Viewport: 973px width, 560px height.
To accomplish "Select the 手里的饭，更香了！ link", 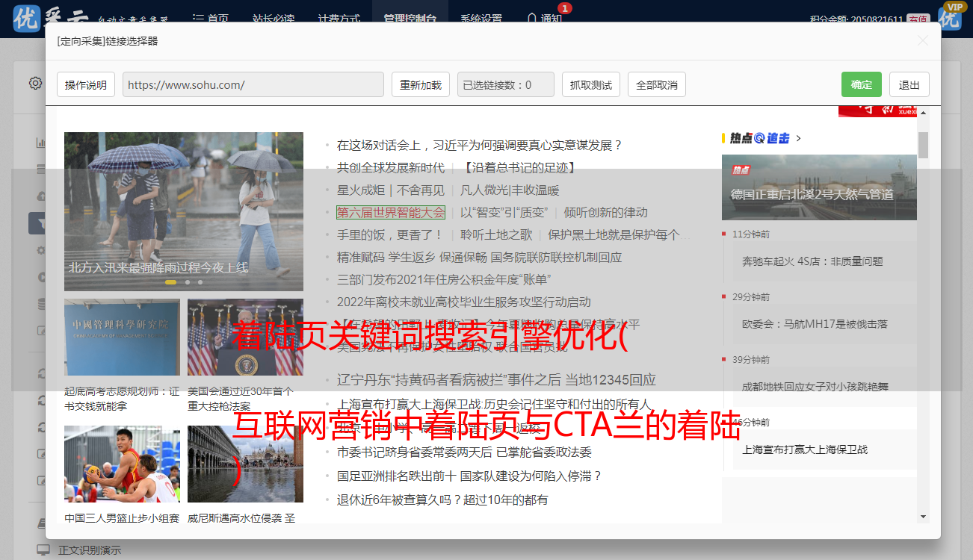I will click(x=390, y=234).
